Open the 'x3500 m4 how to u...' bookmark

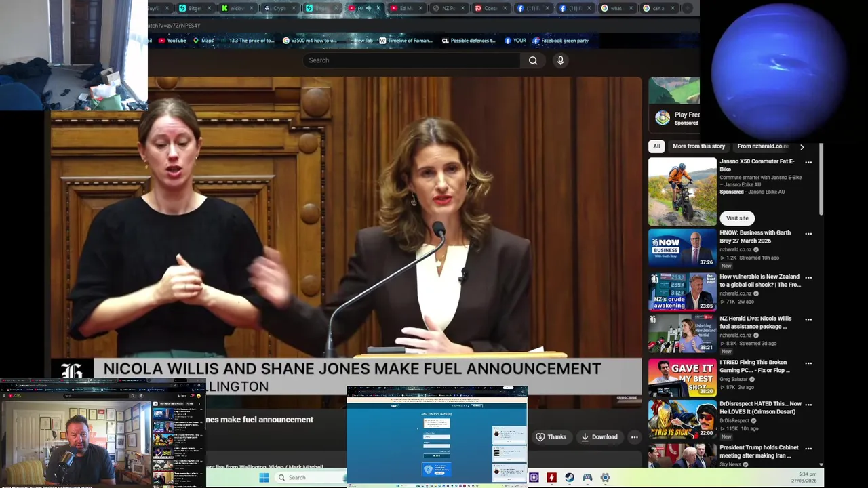click(309, 41)
